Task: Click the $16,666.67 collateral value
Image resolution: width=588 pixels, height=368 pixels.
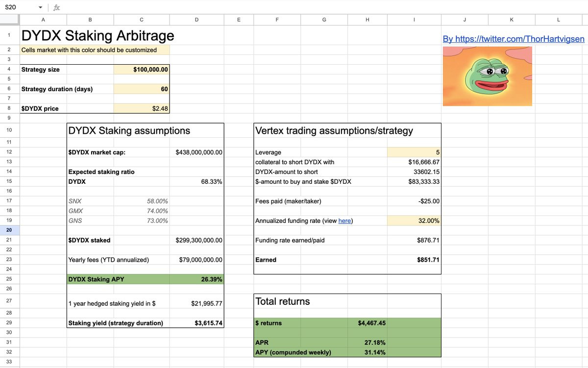Action: [x=424, y=162]
